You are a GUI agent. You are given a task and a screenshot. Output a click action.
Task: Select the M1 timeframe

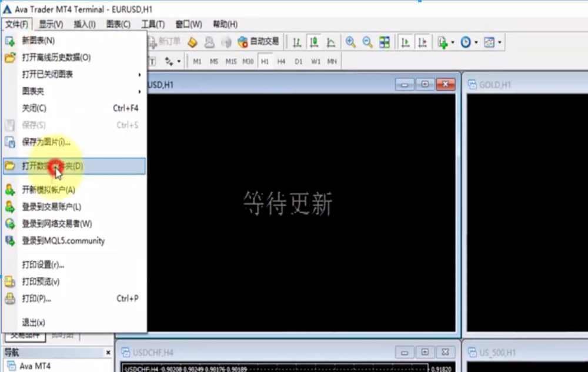(x=197, y=61)
